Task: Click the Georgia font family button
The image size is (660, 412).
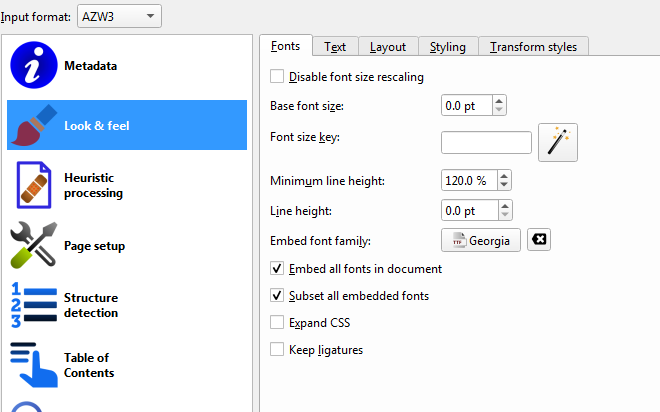Action: [481, 241]
